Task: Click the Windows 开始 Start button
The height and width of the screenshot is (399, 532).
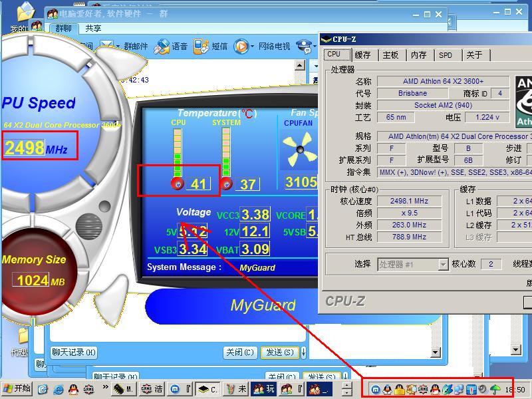Action: [17, 389]
